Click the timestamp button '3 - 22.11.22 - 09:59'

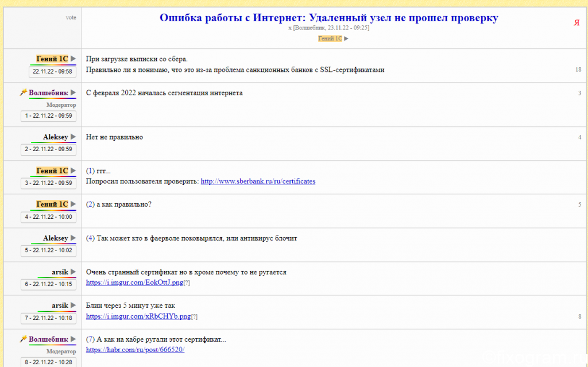point(48,183)
